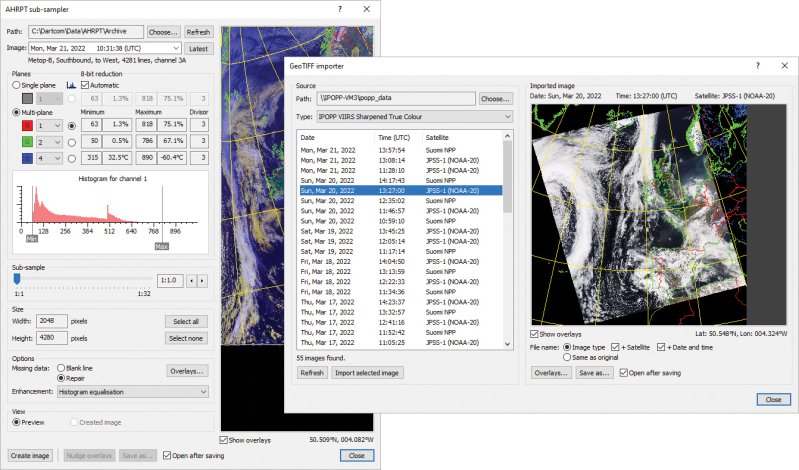Toggle Open after saving in AHRPT sub-sampler
The height and width of the screenshot is (470, 799).
(167, 455)
